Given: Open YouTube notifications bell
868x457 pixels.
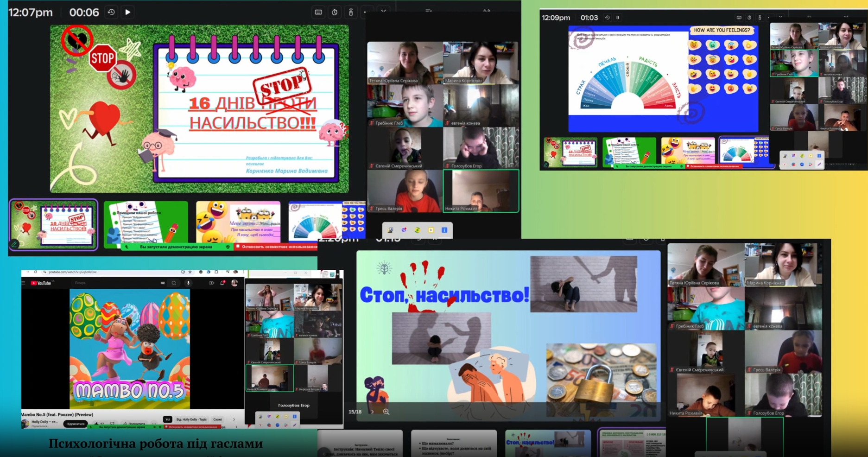Looking at the screenshot, I should point(222,283).
